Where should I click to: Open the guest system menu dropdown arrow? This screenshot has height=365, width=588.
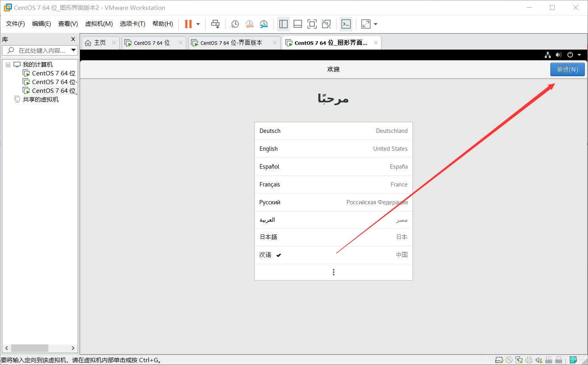pos(579,55)
